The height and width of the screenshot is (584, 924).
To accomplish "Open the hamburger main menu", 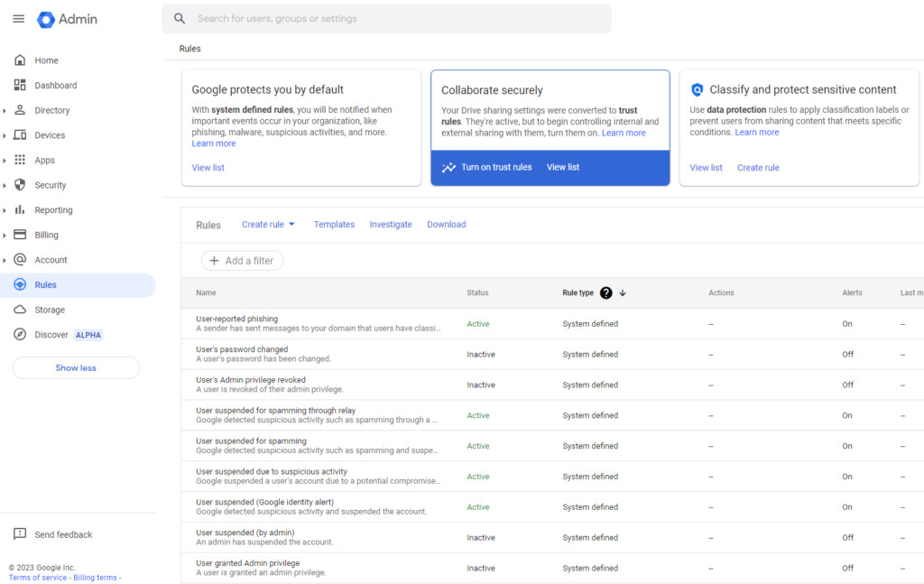I will (19, 19).
